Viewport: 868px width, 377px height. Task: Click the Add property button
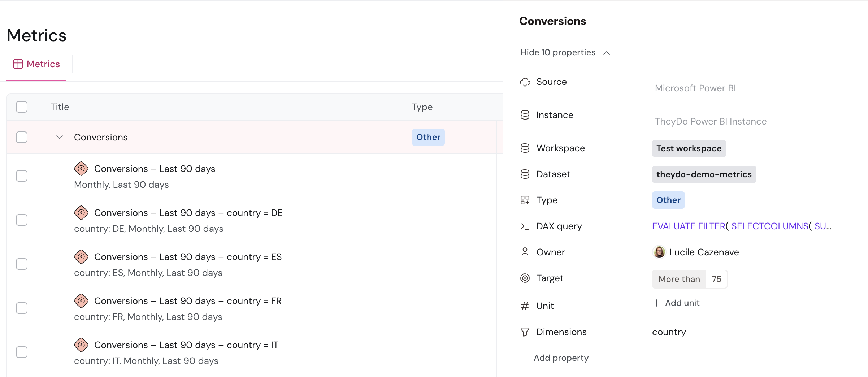(555, 358)
